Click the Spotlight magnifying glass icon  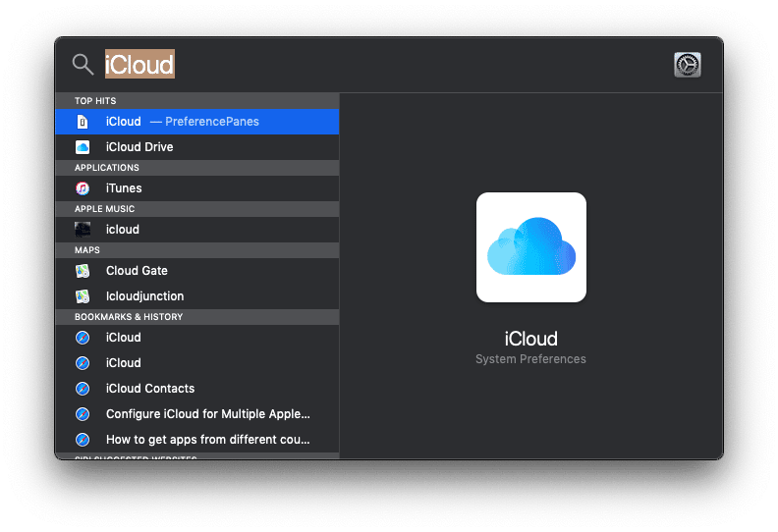83,65
